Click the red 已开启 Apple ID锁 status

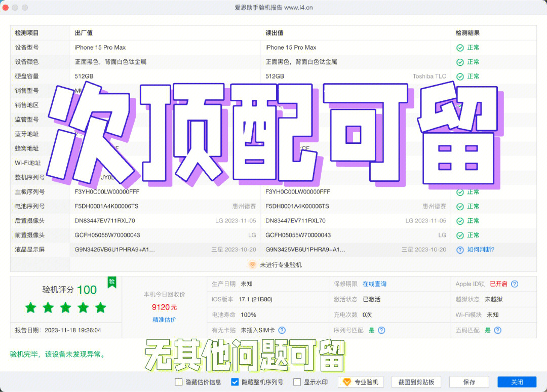tap(498, 284)
